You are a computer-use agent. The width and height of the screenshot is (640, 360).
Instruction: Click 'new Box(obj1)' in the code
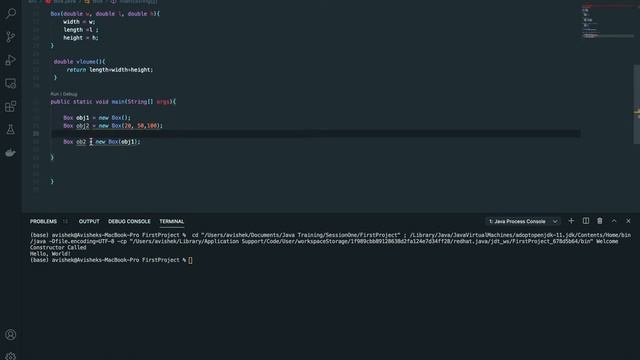click(x=118, y=142)
